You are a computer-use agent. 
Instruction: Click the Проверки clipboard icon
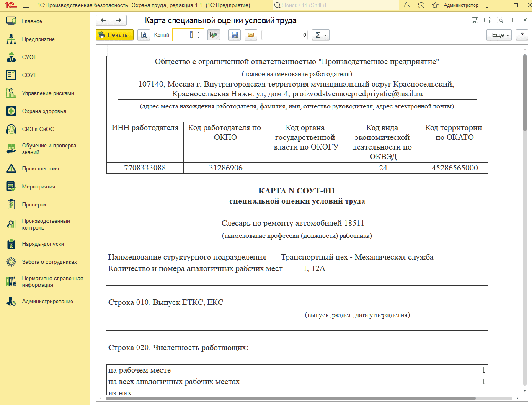tap(11, 204)
